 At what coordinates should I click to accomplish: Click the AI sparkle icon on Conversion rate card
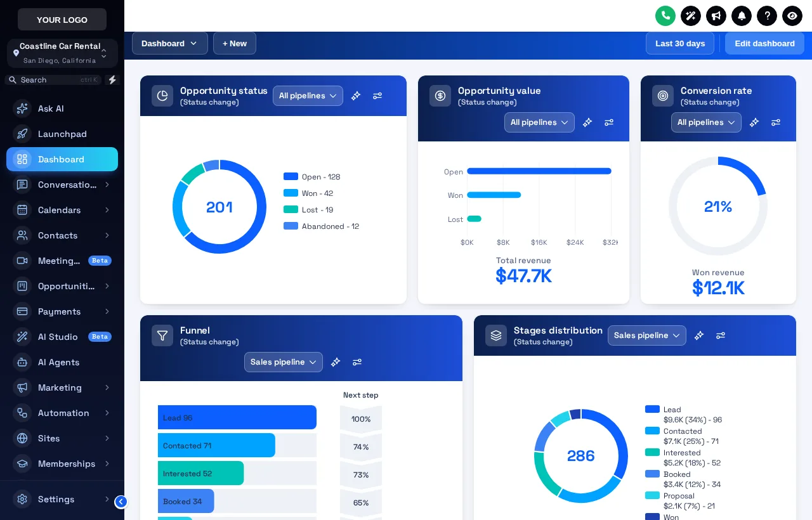(754, 122)
